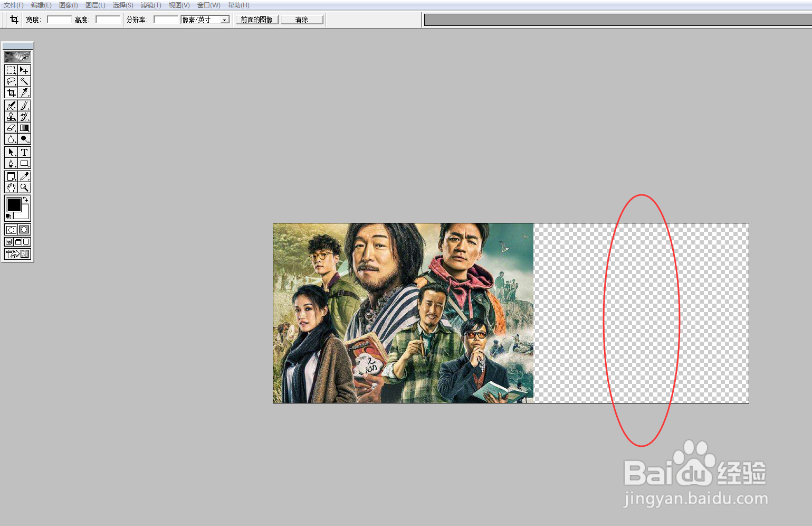This screenshot has height=526, width=812.
Task: Open the foreground color swatch
Action: pyautogui.click(x=14, y=204)
